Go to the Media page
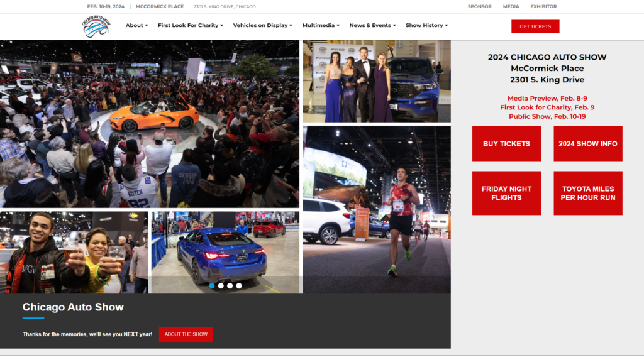 (x=511, y=6)
